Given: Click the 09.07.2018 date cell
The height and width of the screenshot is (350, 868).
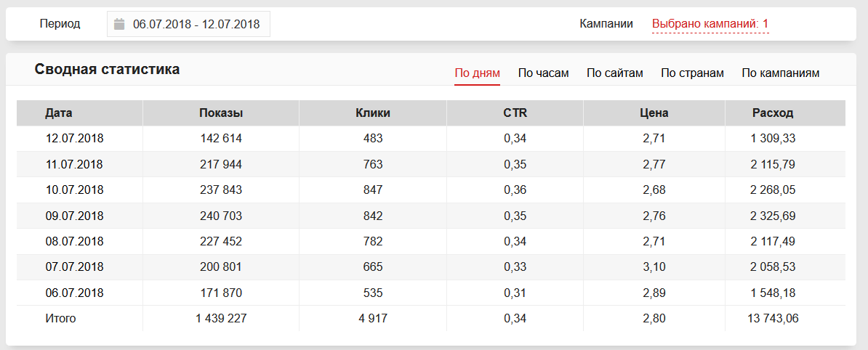Looking at the screenshot, I should tap(74, 216).
